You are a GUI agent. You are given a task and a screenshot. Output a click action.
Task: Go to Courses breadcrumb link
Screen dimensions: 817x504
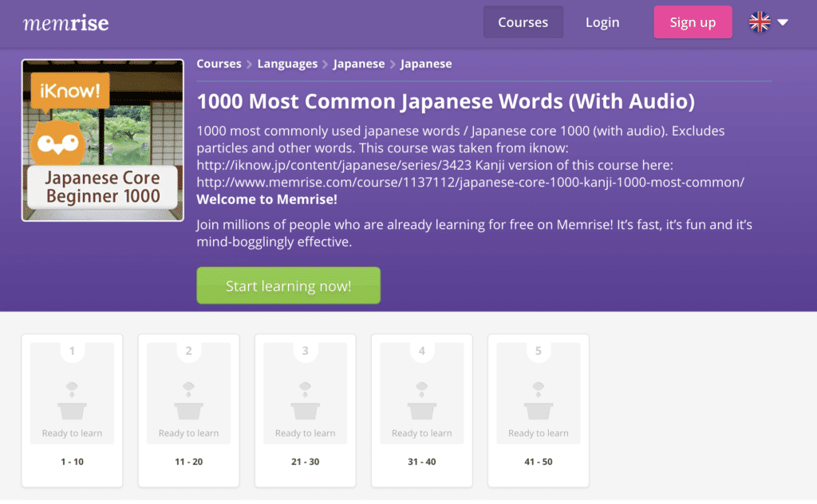click(219, 64)
